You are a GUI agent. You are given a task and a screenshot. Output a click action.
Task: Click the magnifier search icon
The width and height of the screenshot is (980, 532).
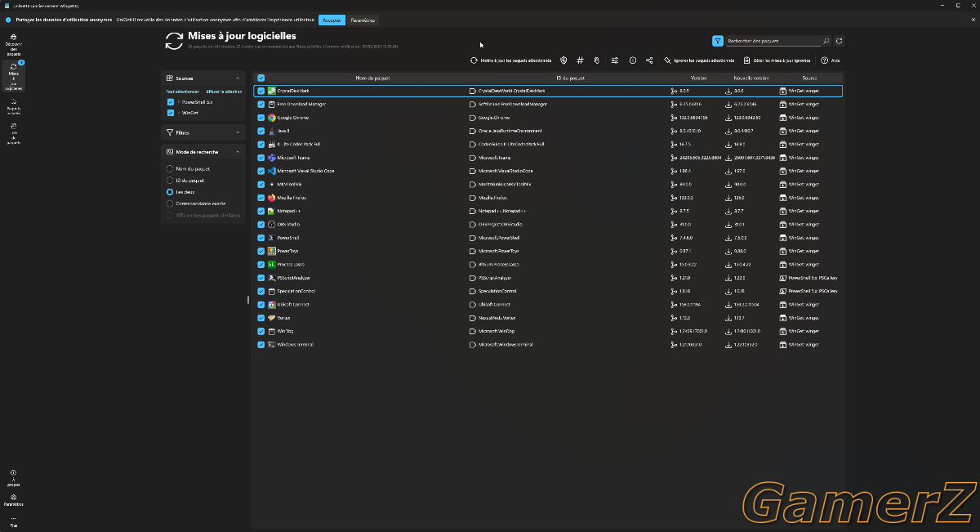(826, 41)
